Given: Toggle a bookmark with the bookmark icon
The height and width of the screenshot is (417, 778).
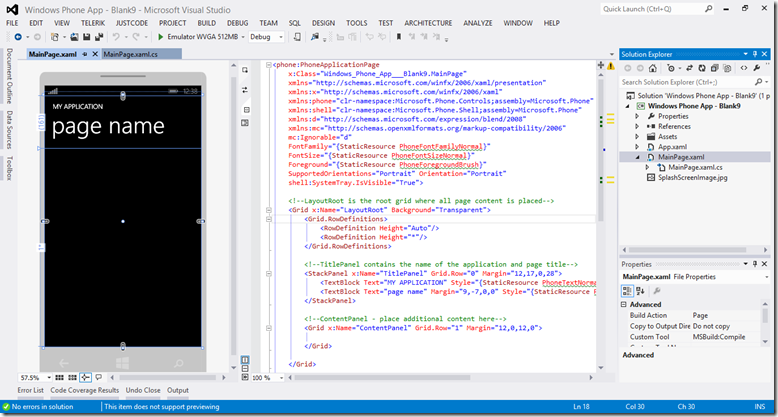Looking at the screenshot, I should (398, 37).
